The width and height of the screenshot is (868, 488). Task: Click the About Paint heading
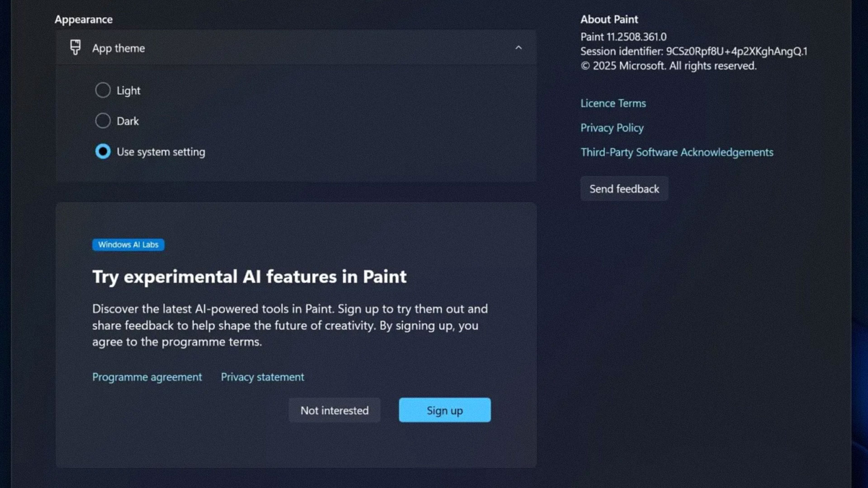coord(609,19)
